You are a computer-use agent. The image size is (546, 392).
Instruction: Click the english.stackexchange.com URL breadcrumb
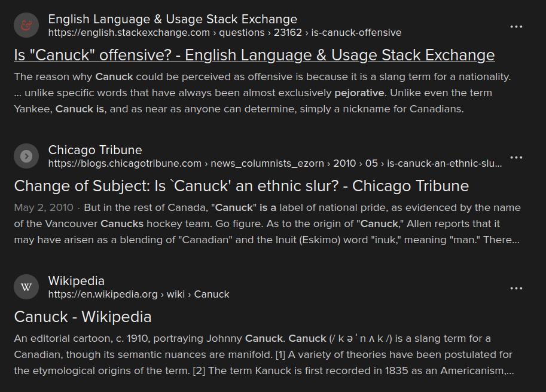point(225,33)
